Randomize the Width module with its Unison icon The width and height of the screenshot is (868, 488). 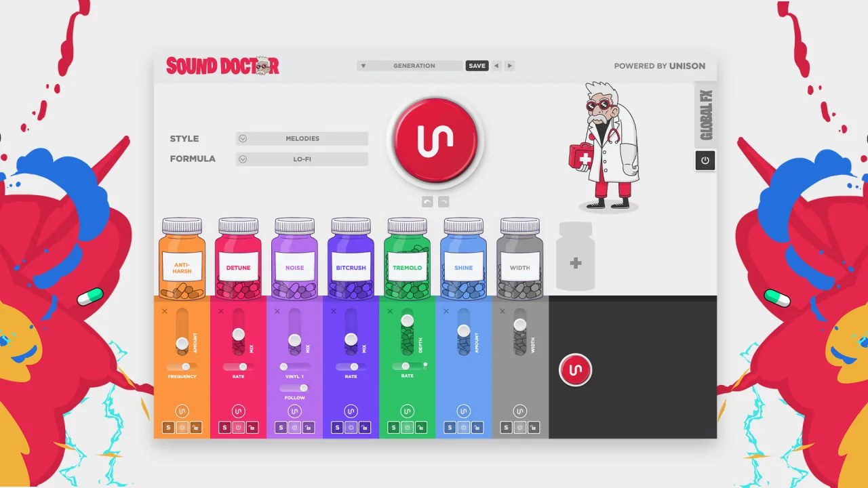pyautogui.click(x=519, y=411)
